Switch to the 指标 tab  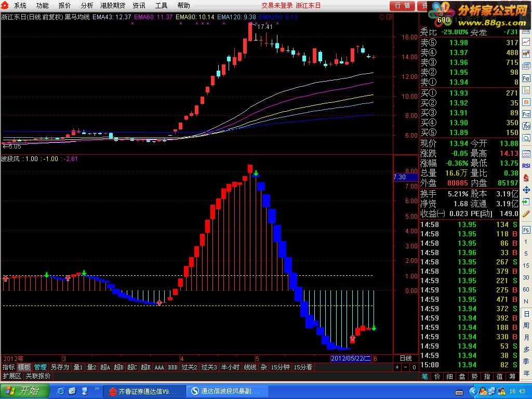tap(8, 367)
